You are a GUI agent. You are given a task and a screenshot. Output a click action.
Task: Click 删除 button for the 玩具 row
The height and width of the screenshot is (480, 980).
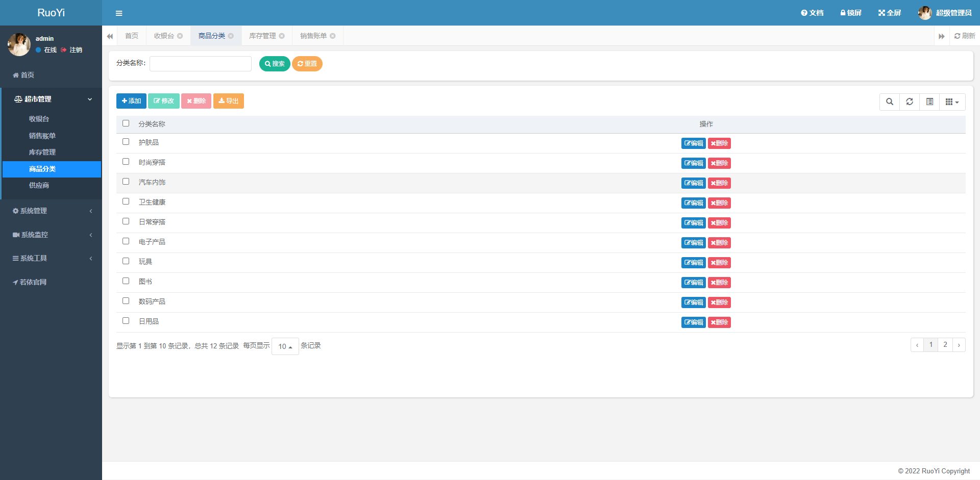tap(719, 263)
